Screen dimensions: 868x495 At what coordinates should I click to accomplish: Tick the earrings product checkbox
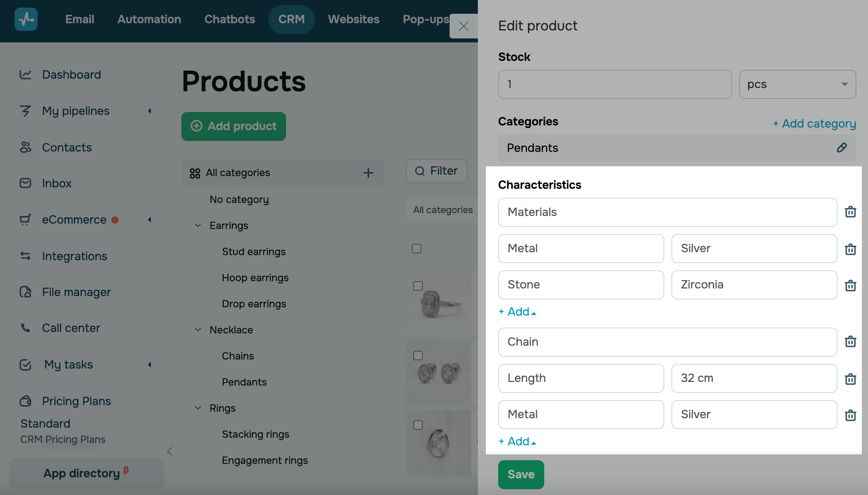pos(418,355)
